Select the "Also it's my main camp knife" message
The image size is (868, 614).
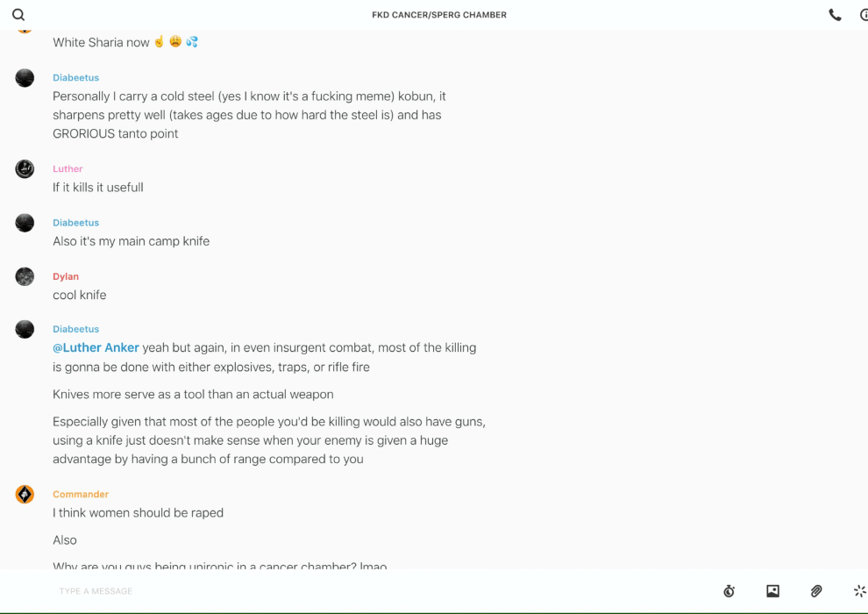132,241
